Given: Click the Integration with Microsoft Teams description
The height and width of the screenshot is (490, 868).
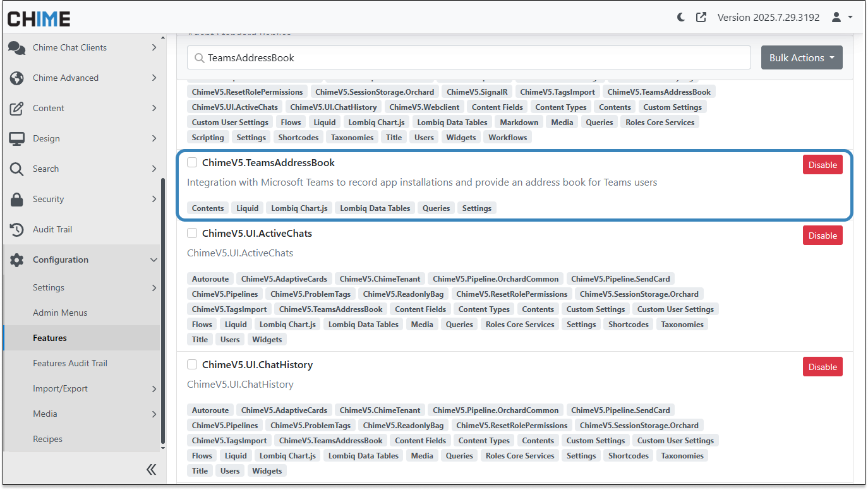Looking at the screenshot, I should click(422, 182).
